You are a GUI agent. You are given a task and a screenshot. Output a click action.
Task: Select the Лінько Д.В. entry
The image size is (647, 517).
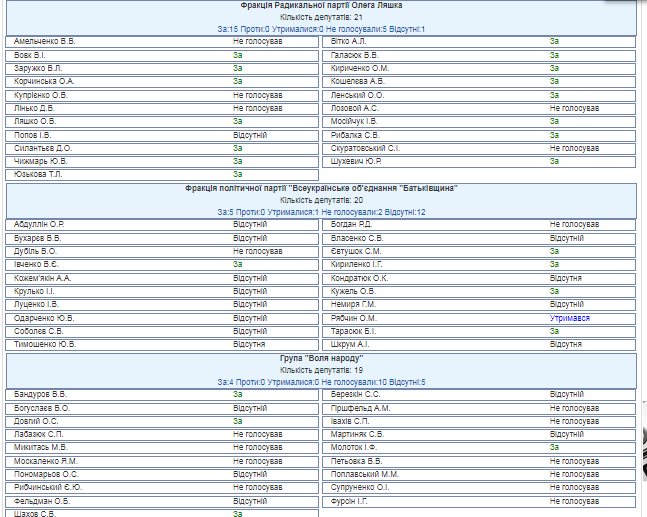(162, 109)
